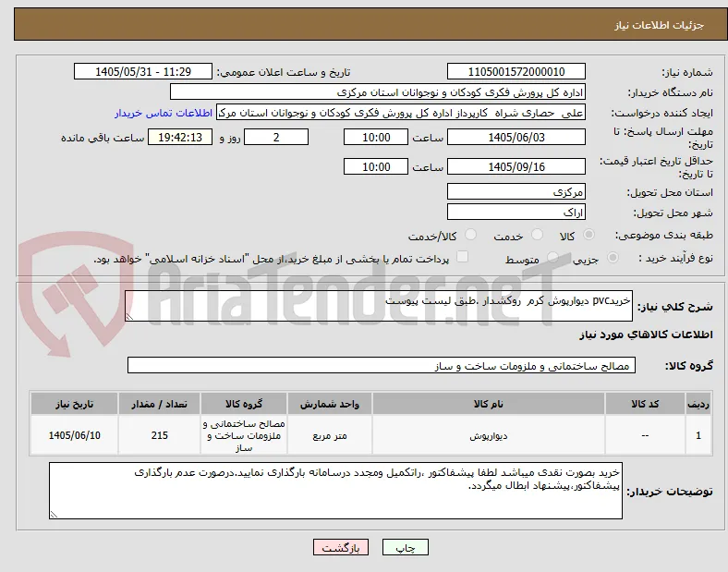Click the request creator field علی حصاری شراه
728x572 pixels.
click(x=401, y=113)
